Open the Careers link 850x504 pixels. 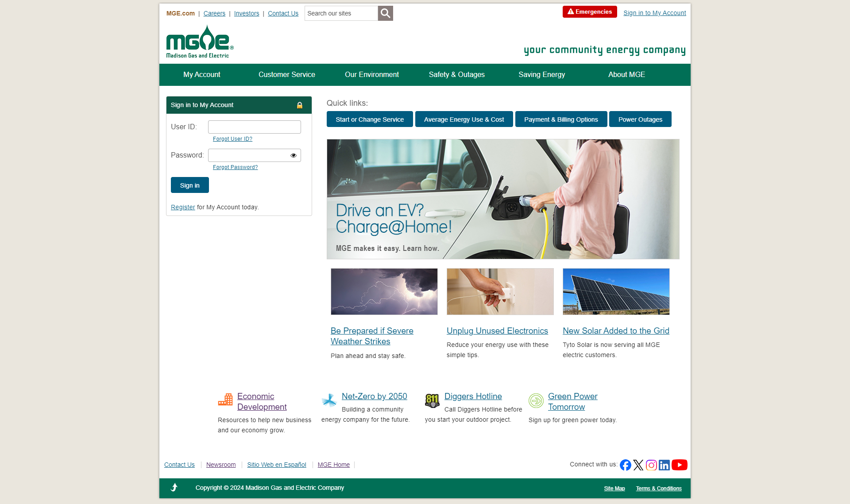pos(214,13)
